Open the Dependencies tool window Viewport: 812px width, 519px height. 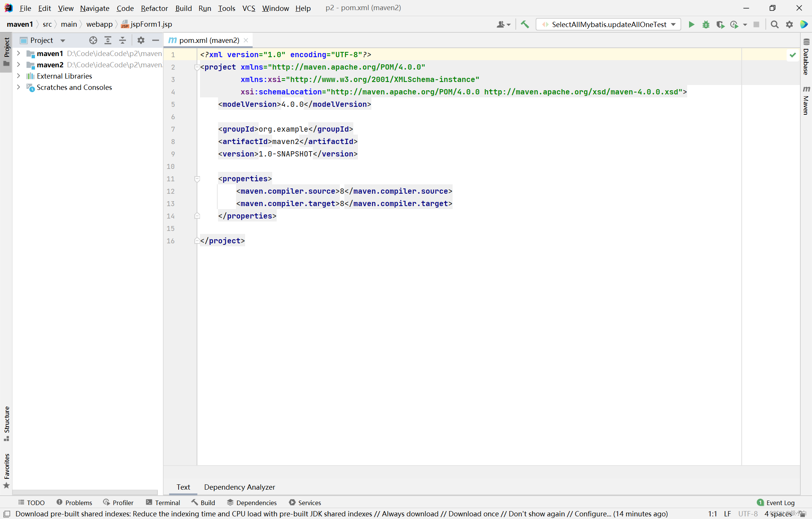coord(252,502)
